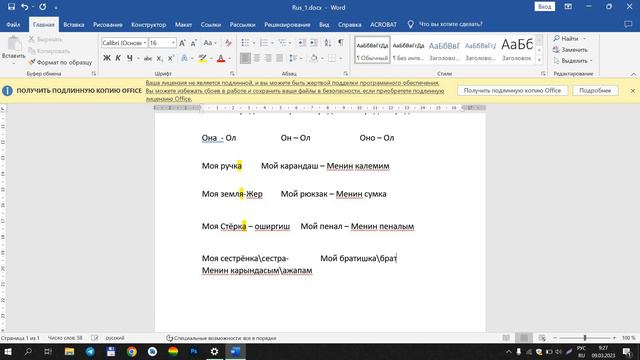Open Photoshop from the taskbar
Screen dimensions: 640x360
(x=194, y=351)
